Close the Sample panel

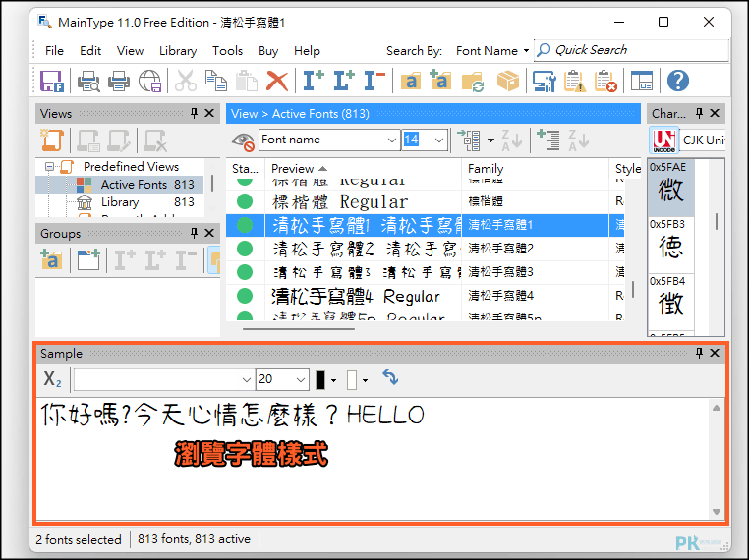[715, 353]
